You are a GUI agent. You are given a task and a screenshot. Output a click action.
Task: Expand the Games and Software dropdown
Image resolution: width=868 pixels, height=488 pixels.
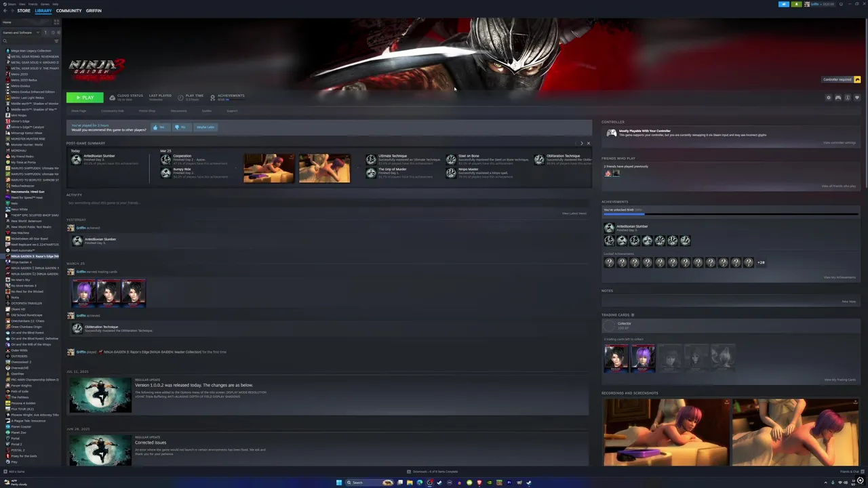click(x=20, y=33)
